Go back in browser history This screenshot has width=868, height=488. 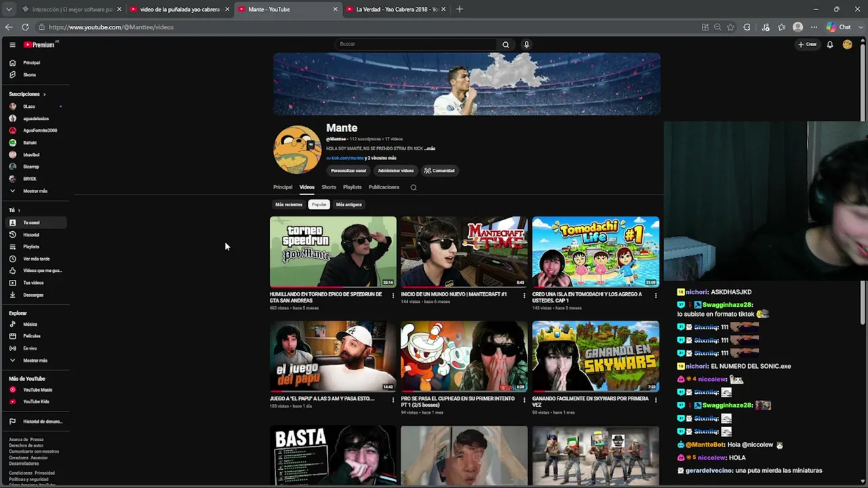[x=9, y=27]
